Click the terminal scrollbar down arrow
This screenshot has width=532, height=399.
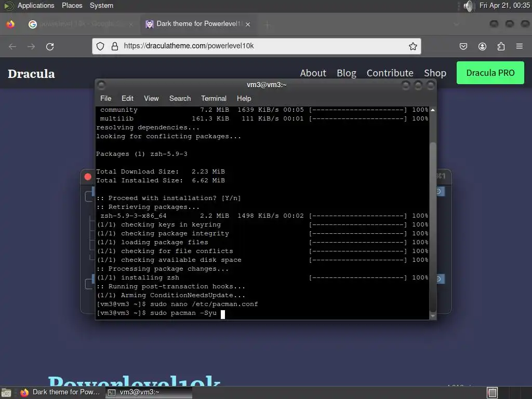pyautogui.click(x=433, y=316)
